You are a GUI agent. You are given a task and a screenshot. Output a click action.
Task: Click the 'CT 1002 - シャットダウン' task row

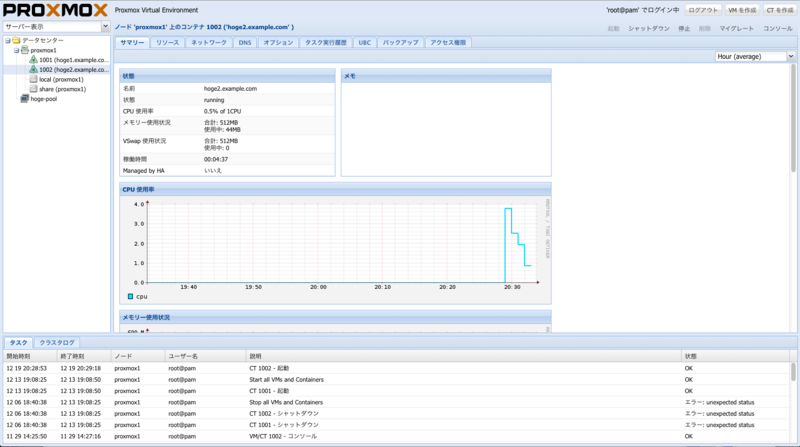click(x=396, y=414)
